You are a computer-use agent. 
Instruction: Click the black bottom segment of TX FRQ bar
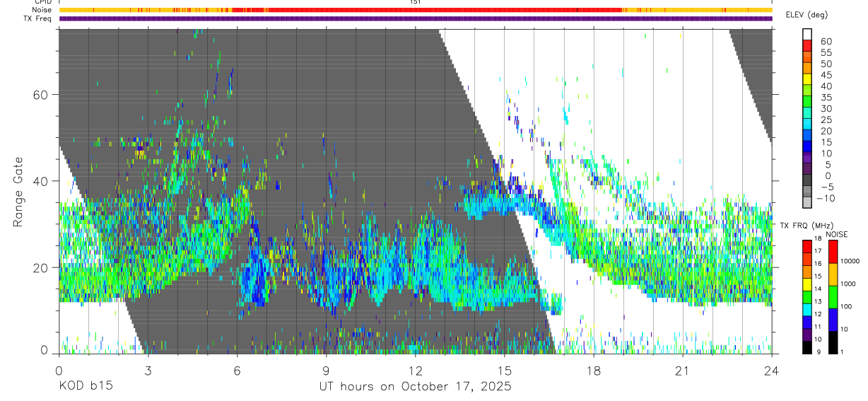pos(807,347)
